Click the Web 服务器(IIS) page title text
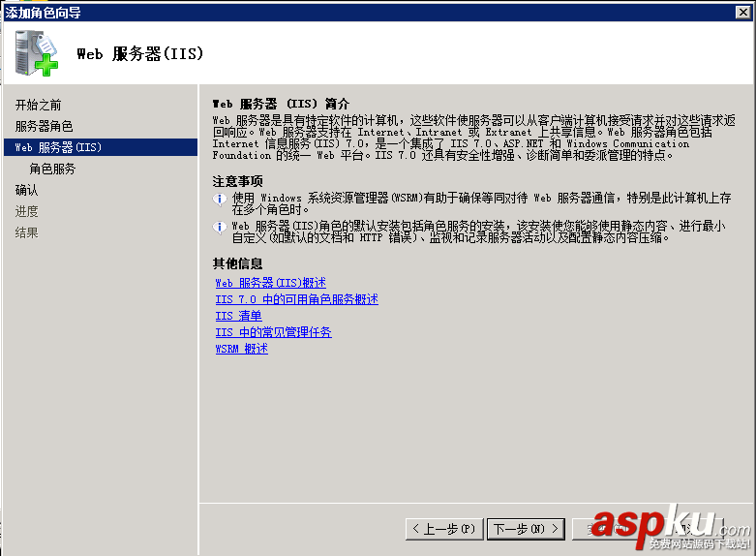The width and height of the screenshot is (756, 556). [x=140, y=53]
